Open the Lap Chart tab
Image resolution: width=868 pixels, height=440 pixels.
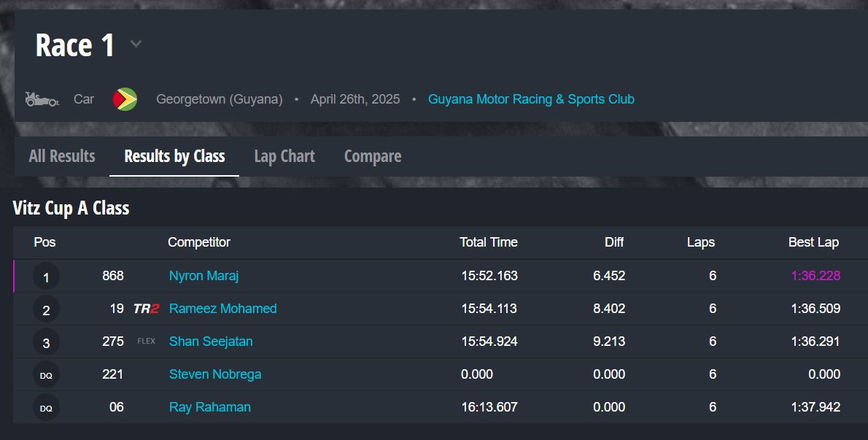pos(284,156)
